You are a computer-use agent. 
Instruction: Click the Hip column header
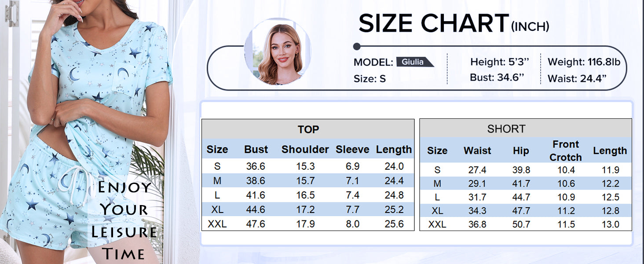(x=521, y=150)
